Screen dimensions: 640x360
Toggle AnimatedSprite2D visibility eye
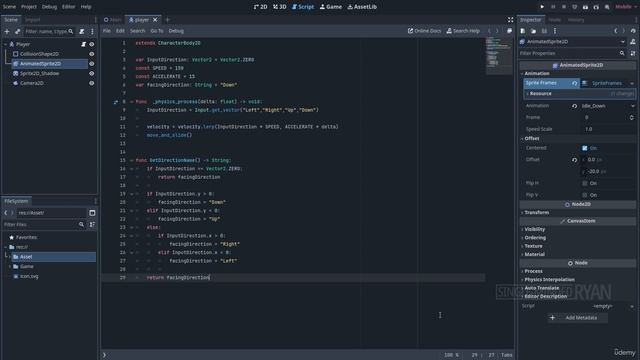pos(91,64)
